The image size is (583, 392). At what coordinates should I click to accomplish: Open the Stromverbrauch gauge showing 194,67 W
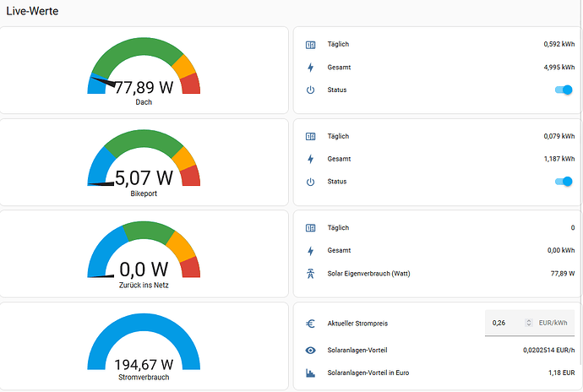pyautogui.click(x=144, y=347)
